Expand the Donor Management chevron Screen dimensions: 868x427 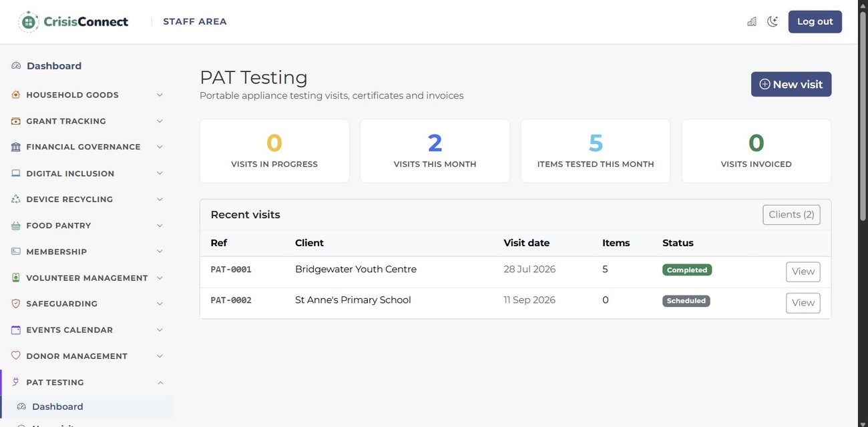click(x=160, y=356)
